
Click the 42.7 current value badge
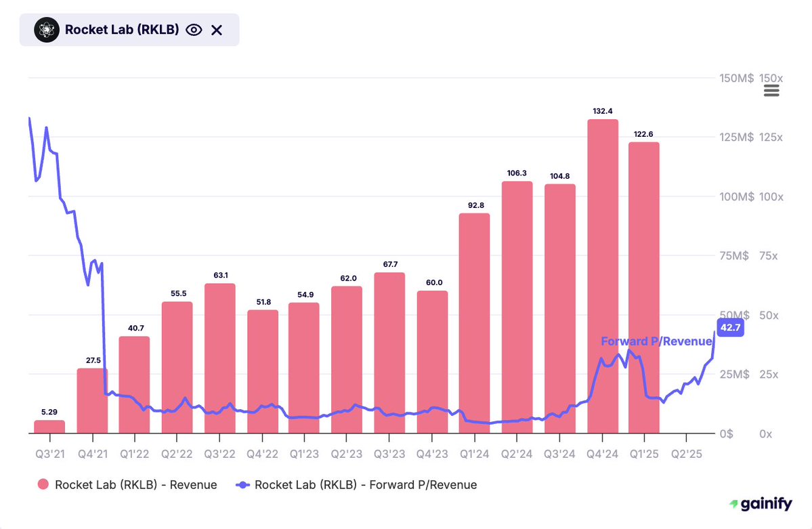point(731,327)
